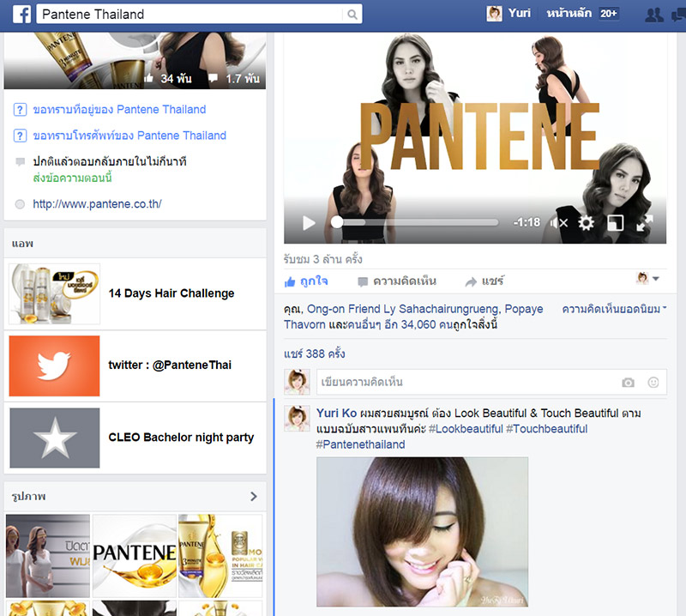Ask for Pantene Thailand's phone link
The width and height of the screenshot is (686, 616).
point(129,136)
